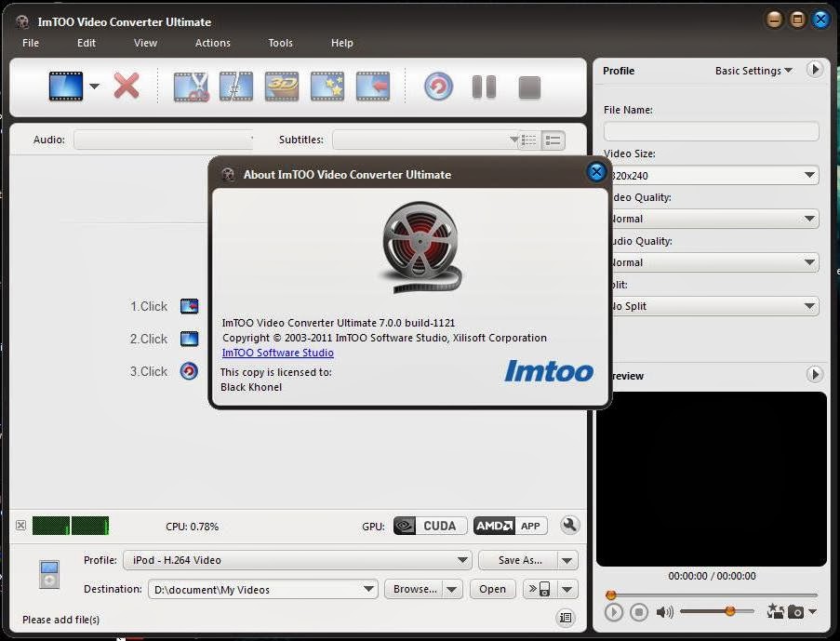Click the CPU usage graph

pos(71,526)
